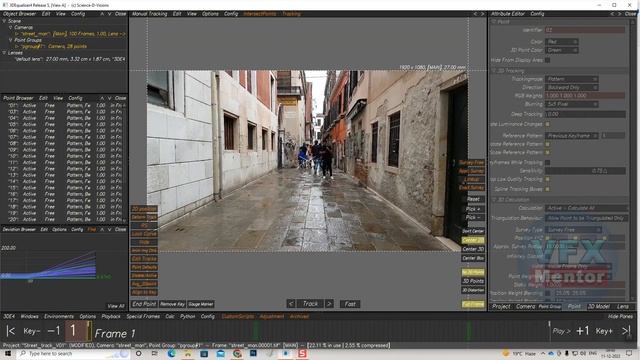Collapse the Lenses tree node
This screenshot has width=640, height=360.
click(4, 53)
